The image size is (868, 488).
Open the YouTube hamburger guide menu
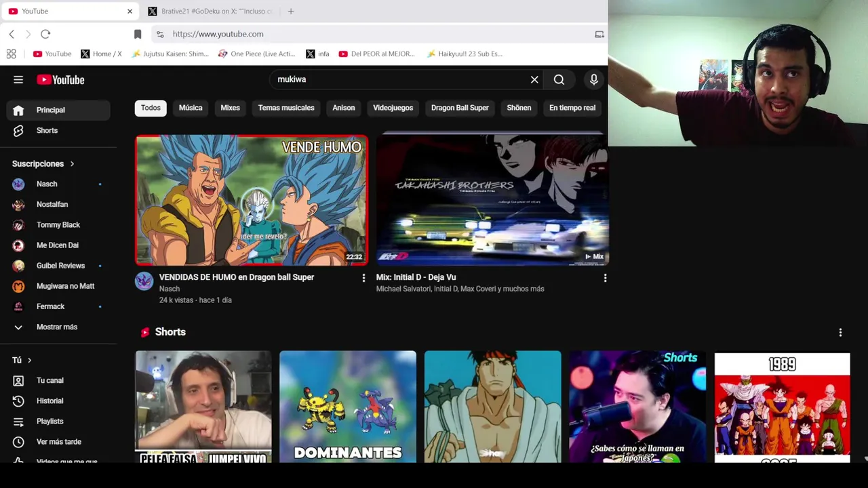click(x=18, y=80)
